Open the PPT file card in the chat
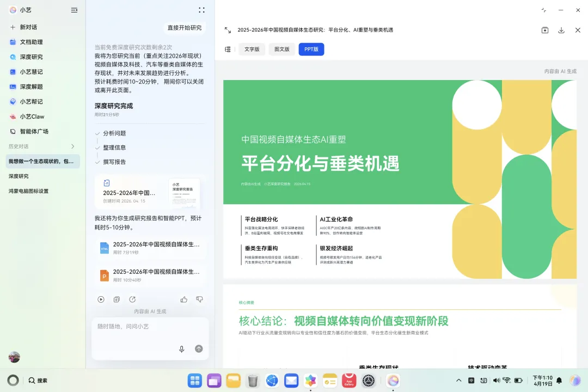 (150, 275)
